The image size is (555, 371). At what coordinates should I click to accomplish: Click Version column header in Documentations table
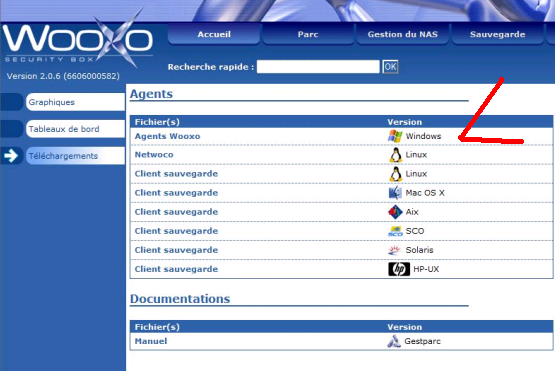point(405,327)
